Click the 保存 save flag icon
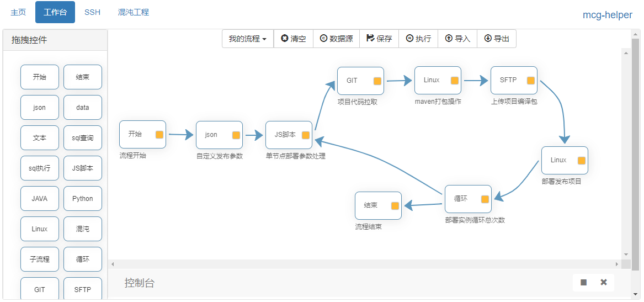 [x=370, y=39]
